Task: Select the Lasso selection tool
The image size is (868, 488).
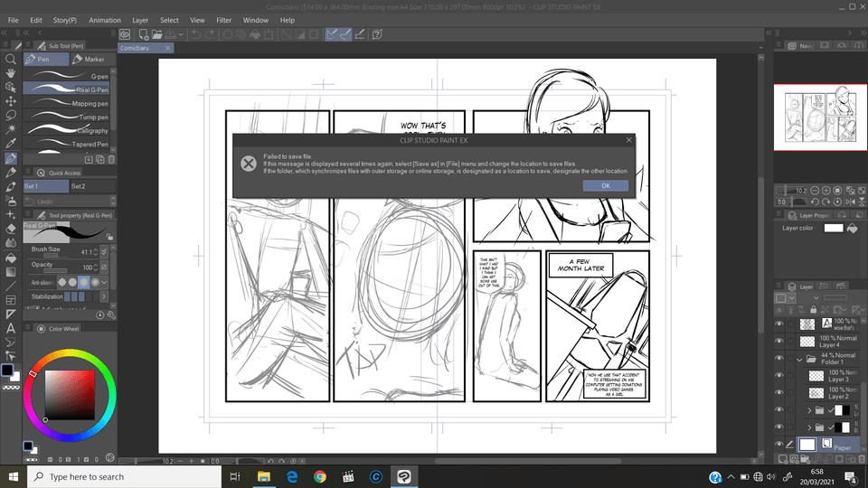Action: (x=11, y=115)
